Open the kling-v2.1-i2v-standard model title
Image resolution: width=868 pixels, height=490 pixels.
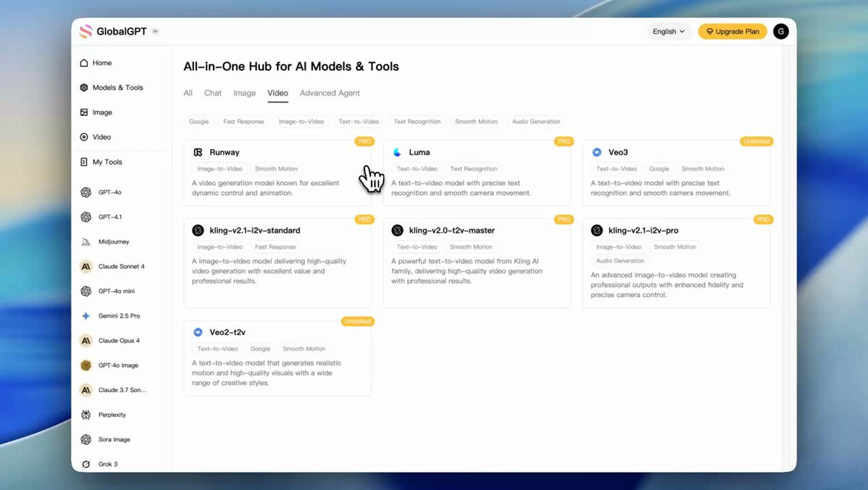coord(254,231)
